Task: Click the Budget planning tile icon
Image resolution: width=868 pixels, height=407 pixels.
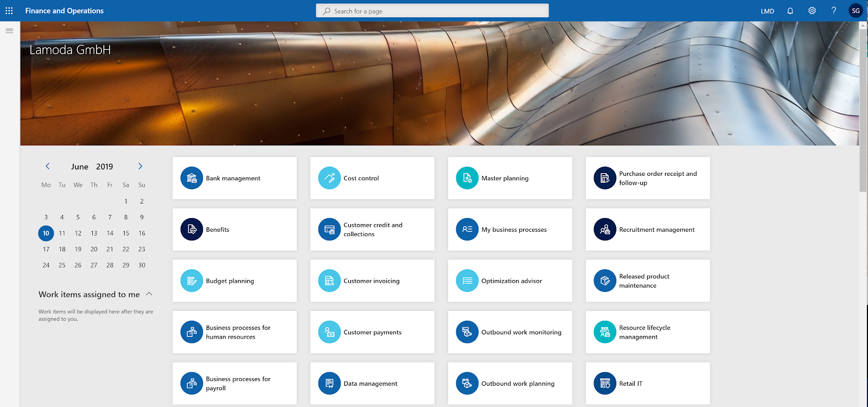Action: click(192, 281)
